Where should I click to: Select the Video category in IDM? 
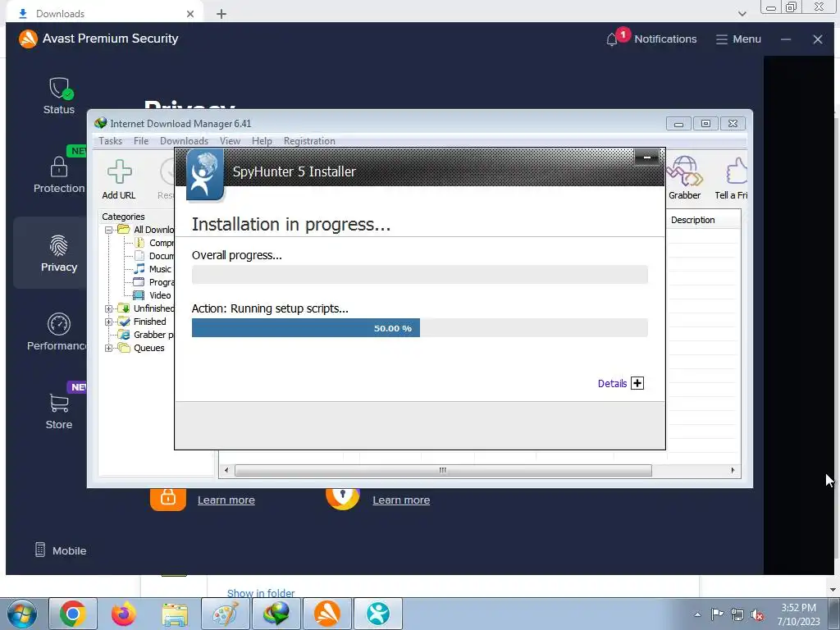click(x=153, y=295)
